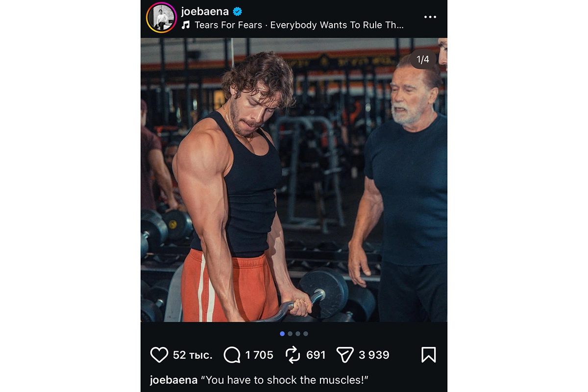Go to the fourth carousel dot
The width and height of the screenshot is (588, 392).
pos(306,334)
